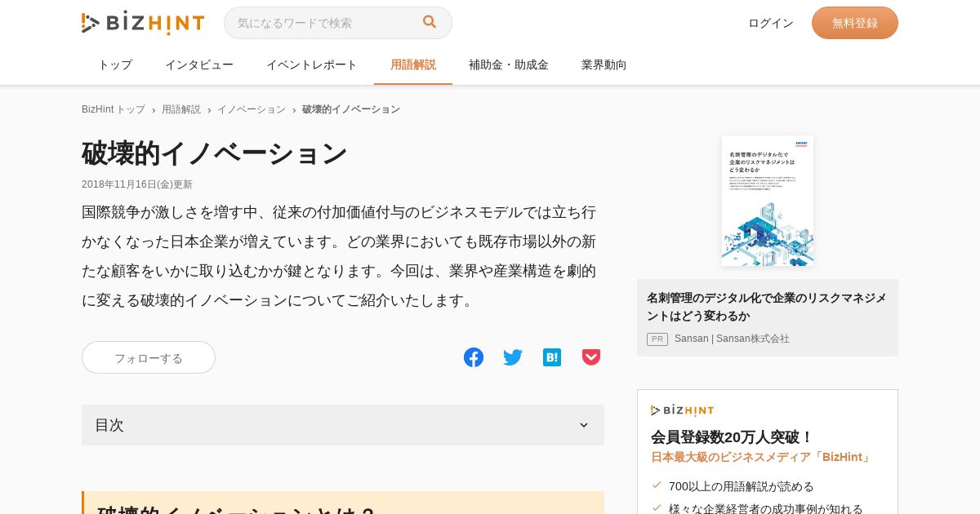
Task: Open 名刺管理のデジタル化 PR article link
Action: pyautogui.click(x=766, y=307)
